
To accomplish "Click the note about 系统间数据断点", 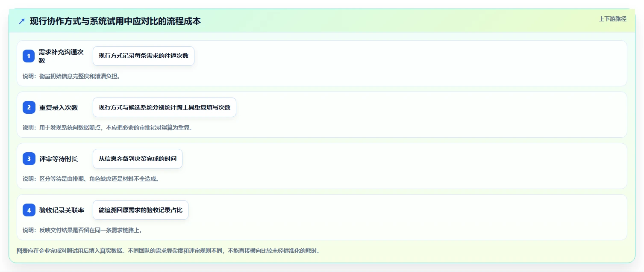I will 108,127.
